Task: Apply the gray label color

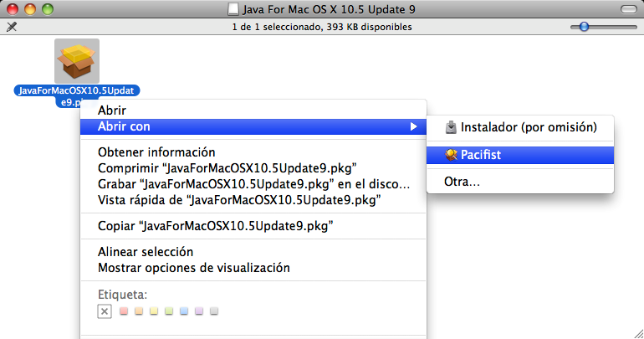Action: [x=214, y=311]
